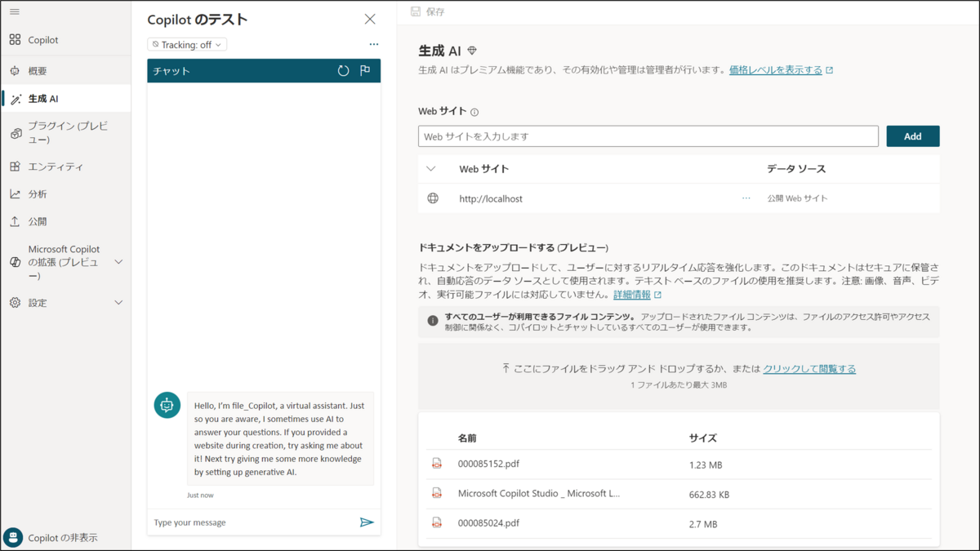Screen dimensions: 980x551
Task: Focus the Type your message field
Action: click(253, 522)
